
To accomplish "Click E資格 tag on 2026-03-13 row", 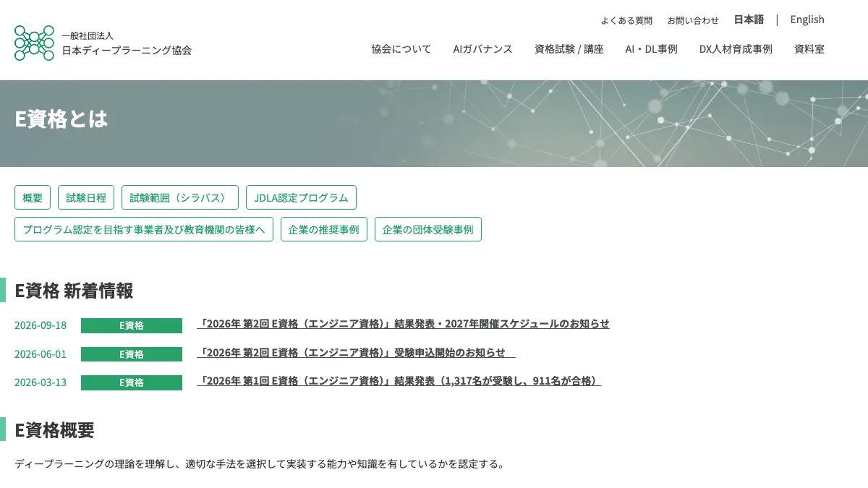I will [132, 382].
